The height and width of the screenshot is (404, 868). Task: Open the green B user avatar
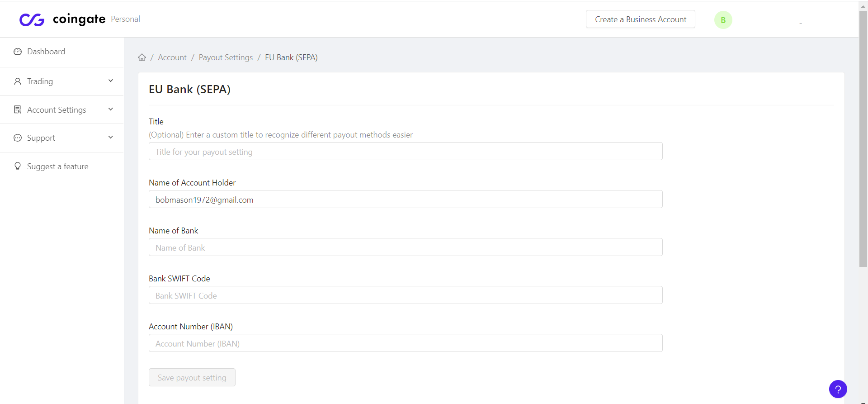(x=723, y=20)
